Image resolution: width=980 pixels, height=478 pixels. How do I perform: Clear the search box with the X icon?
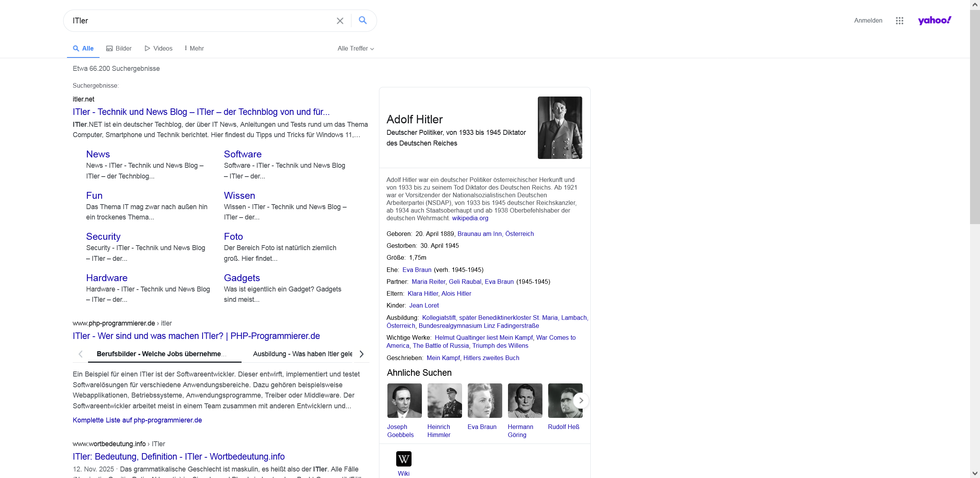[x=340, y=21]
